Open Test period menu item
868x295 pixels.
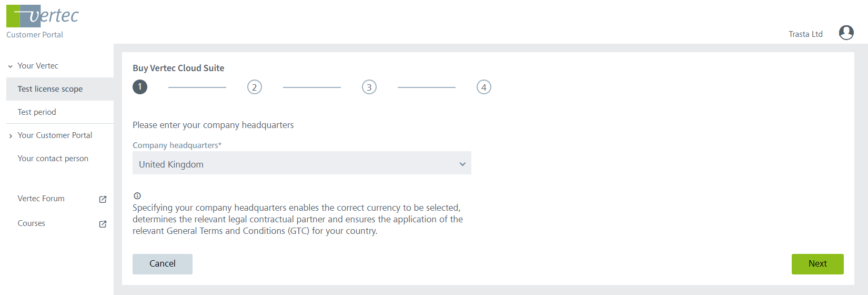(x=37, y=112)
